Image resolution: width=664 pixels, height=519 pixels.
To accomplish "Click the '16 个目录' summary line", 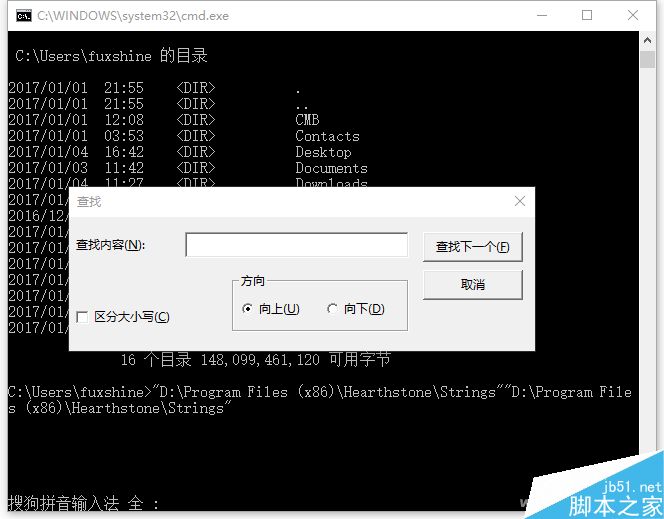I will pyautogui.click(x=255, y=360).
